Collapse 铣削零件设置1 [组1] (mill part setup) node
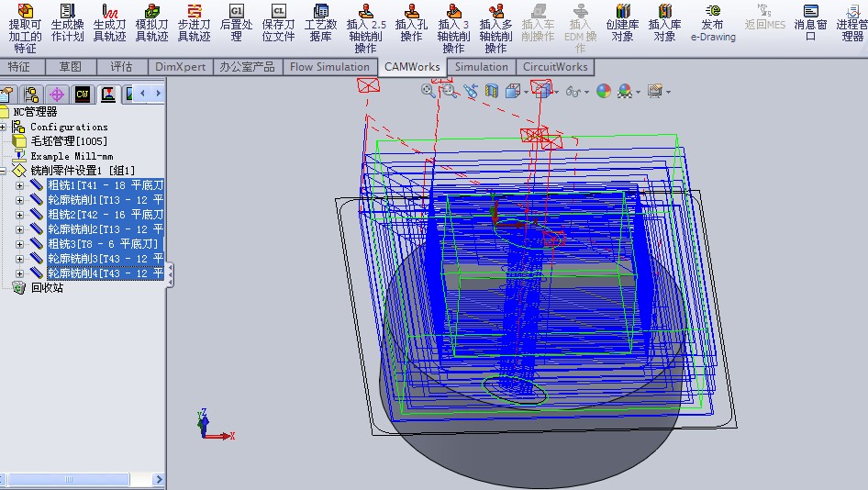The image size is (868, 490). (x=3, y=171)
